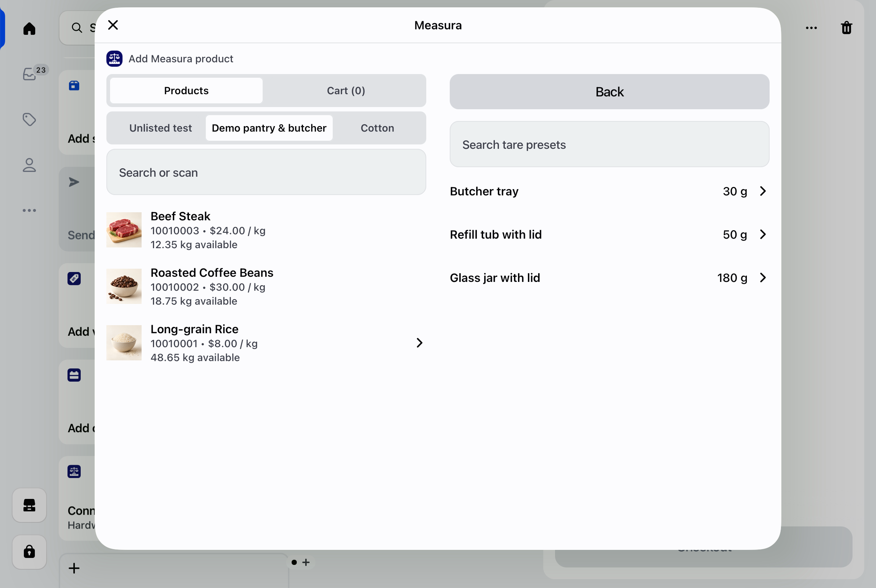Click the Search tare presets field
The width and height of the screenshot is (876, 588).
pos(609,144)
